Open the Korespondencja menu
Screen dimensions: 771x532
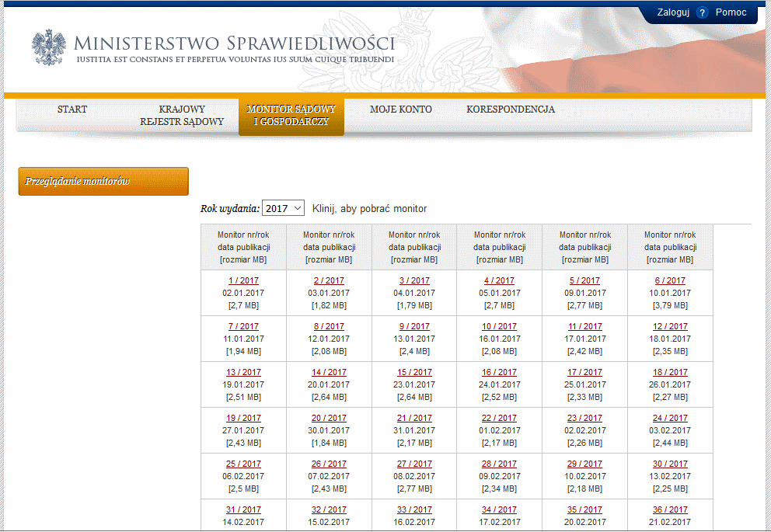511,109
